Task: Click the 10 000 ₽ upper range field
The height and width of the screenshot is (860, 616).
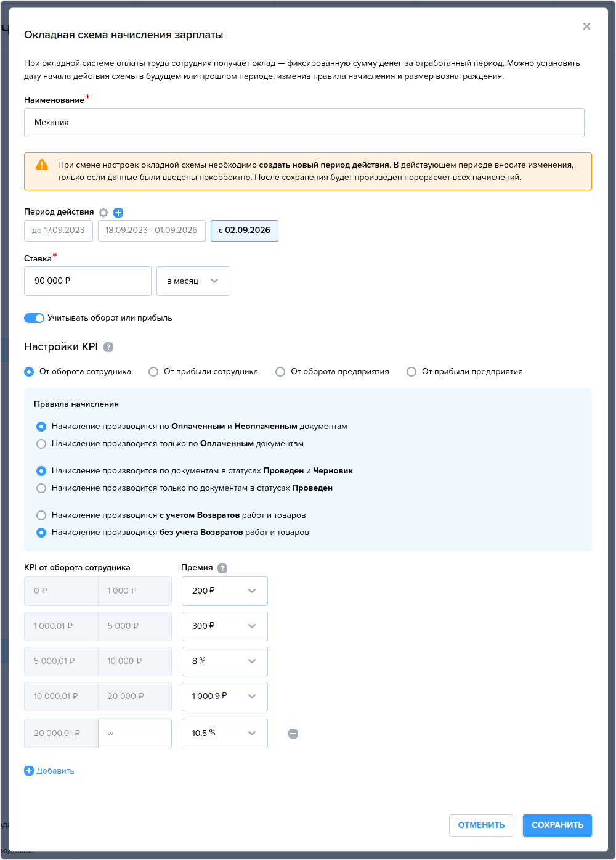Action: pos(135,661)
